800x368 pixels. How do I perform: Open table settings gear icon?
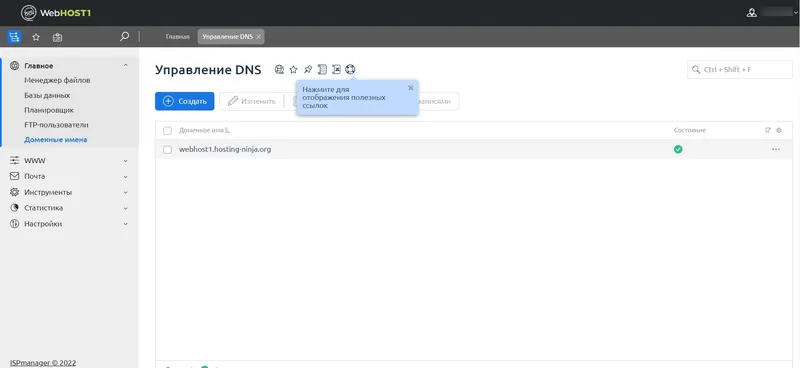click(x=779, y=130)
